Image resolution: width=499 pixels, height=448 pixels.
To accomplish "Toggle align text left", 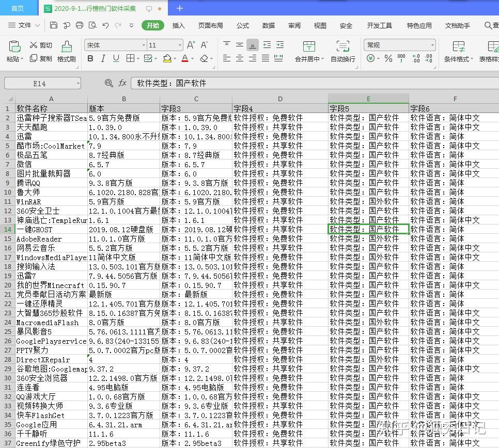I will 227,58.
